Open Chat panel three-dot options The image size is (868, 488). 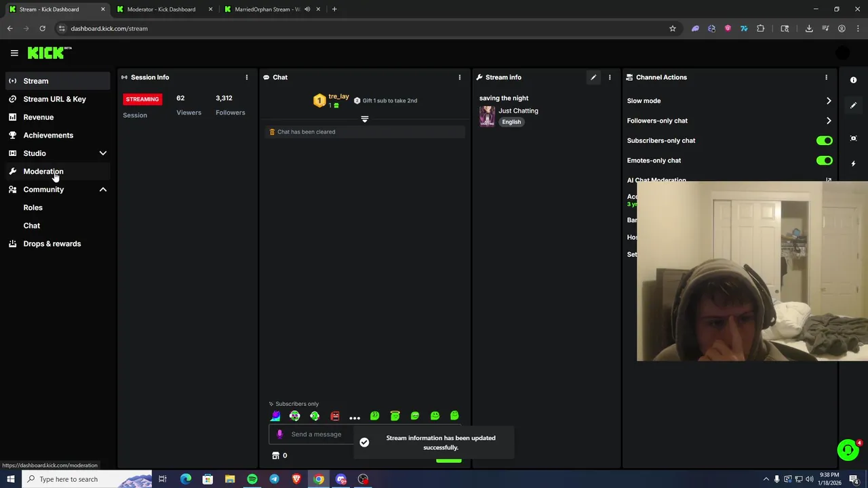click(x=460, y=77)
